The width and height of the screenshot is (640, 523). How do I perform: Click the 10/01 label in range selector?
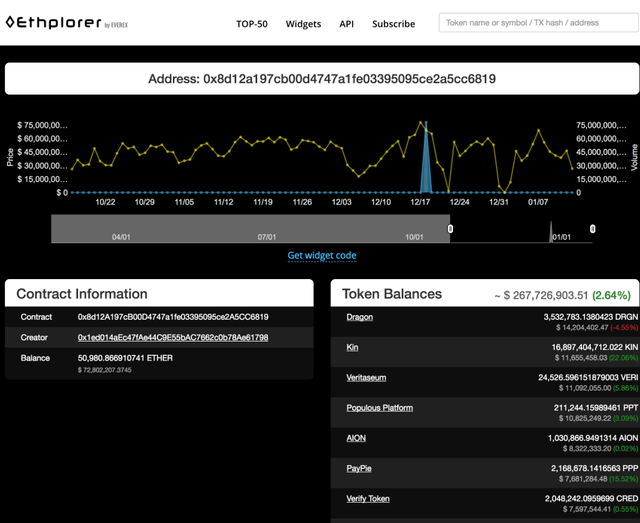(x=414, y=237)
